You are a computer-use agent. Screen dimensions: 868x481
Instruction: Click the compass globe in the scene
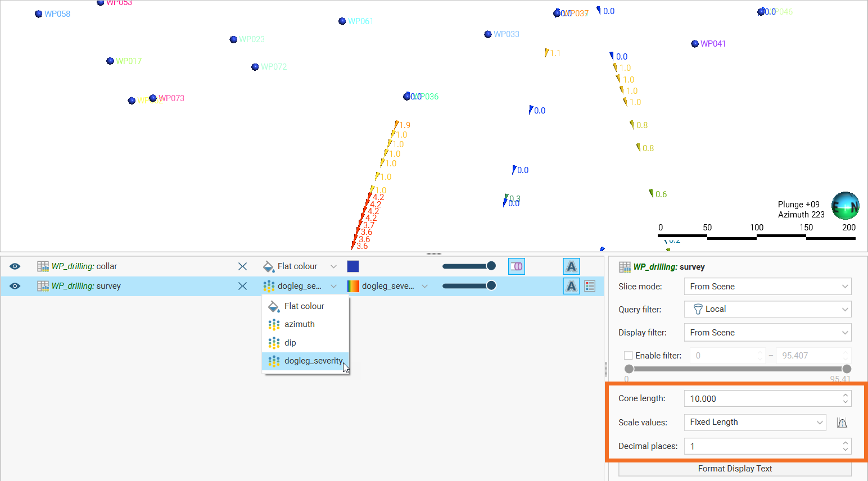[845, 206]
